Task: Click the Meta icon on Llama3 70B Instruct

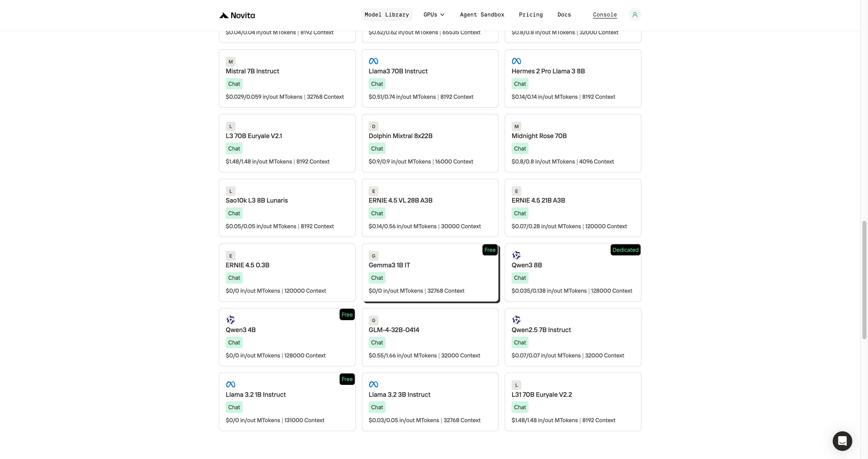Action: tap(373, 61)
